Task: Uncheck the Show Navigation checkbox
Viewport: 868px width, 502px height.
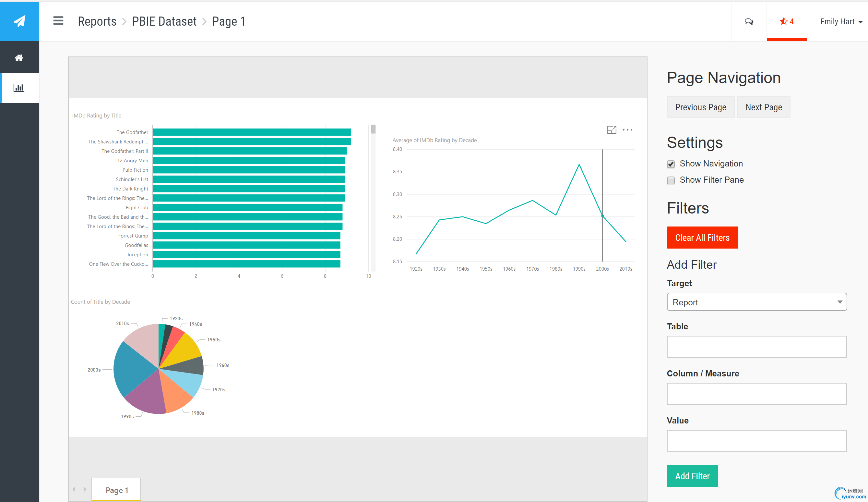Action: [671, 164]
